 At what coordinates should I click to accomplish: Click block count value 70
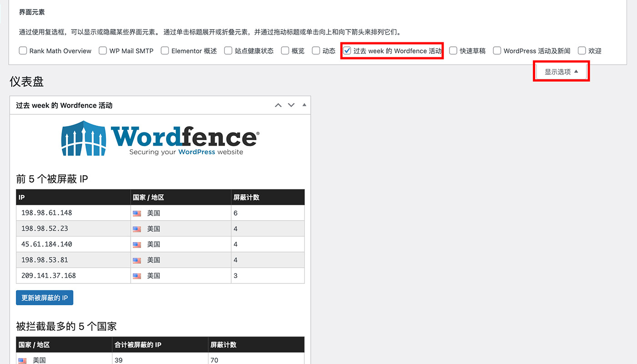pyautogui.click(x=214, y=360)
